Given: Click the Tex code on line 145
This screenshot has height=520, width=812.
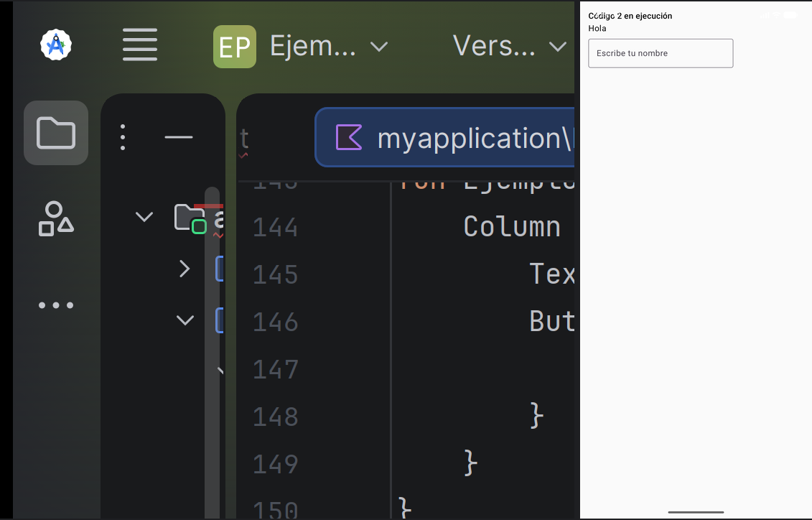Looking at the screenshot, I should [x=552, y=274].
